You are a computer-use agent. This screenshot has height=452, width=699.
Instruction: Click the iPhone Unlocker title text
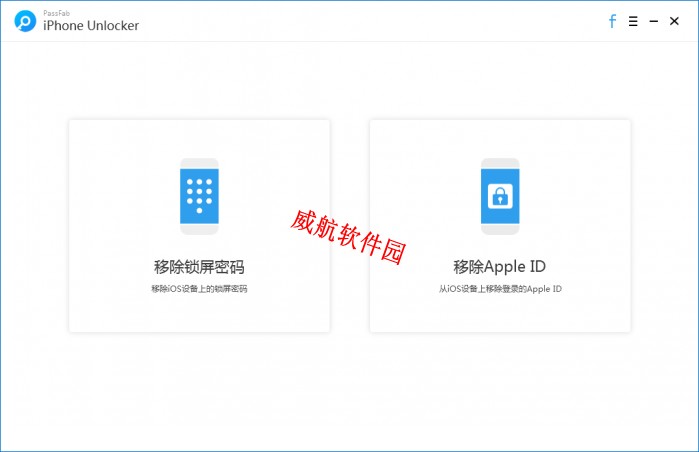tap(90, 26)
